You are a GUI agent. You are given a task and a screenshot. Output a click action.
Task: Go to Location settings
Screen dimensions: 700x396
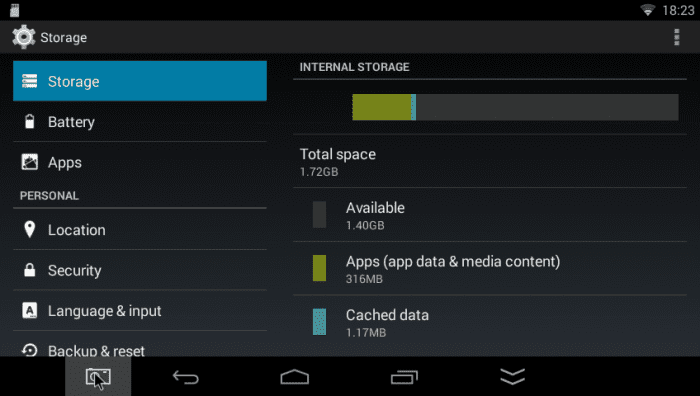pos(140,229)
